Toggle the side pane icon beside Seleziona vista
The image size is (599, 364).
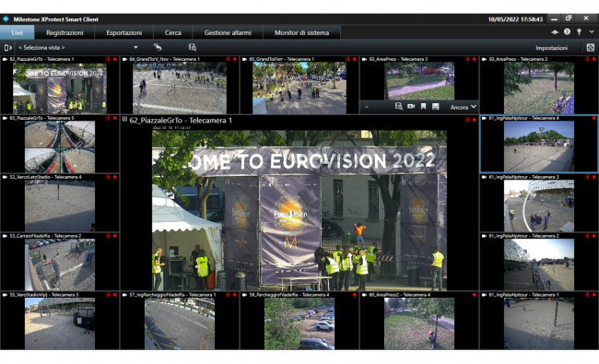point(7,48)
